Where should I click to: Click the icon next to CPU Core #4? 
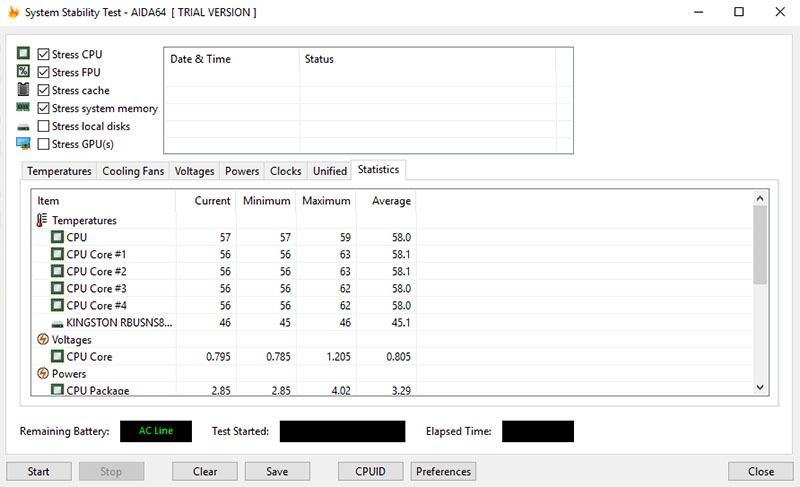tap(57, 305)
